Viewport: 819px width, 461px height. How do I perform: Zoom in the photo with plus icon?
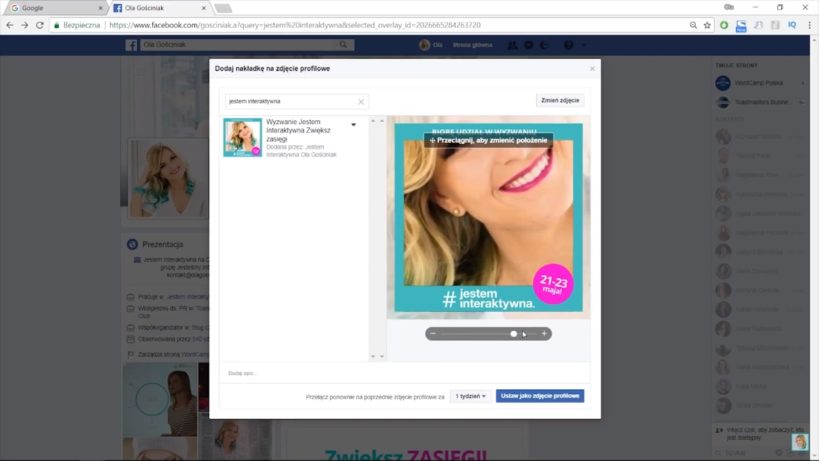coord(544,334)
